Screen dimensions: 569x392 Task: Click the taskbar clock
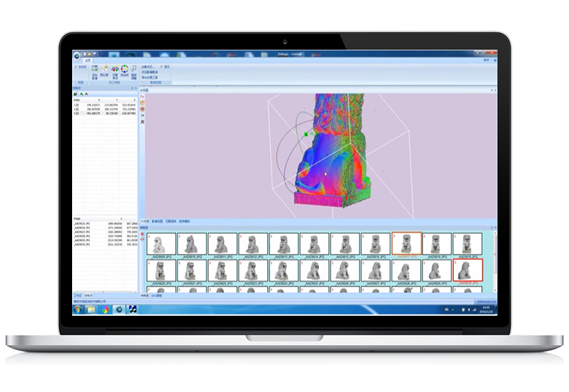(486, 310)
